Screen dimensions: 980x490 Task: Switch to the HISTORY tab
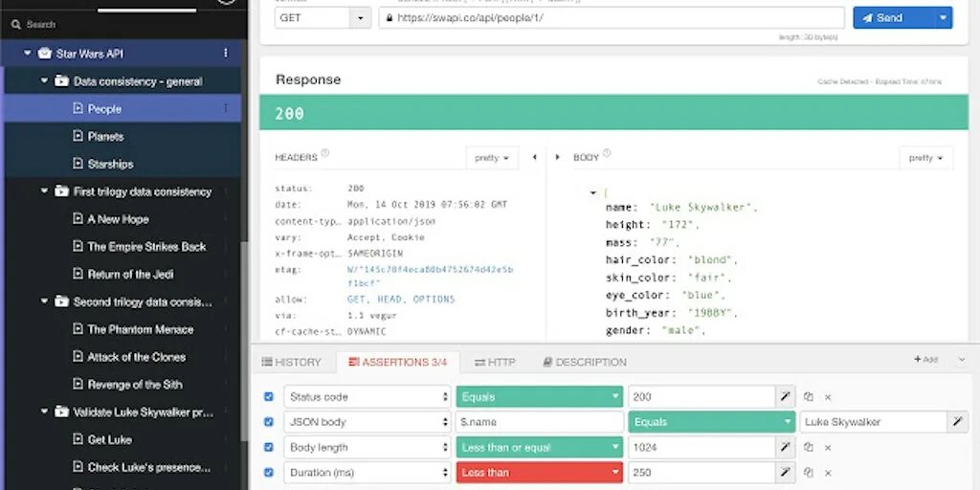pyautogui.click(x=291, y=362)
